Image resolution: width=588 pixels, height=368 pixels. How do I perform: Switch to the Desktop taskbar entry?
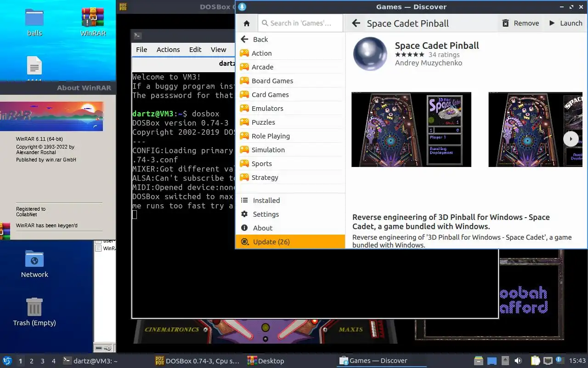click(x=289, y=361)
